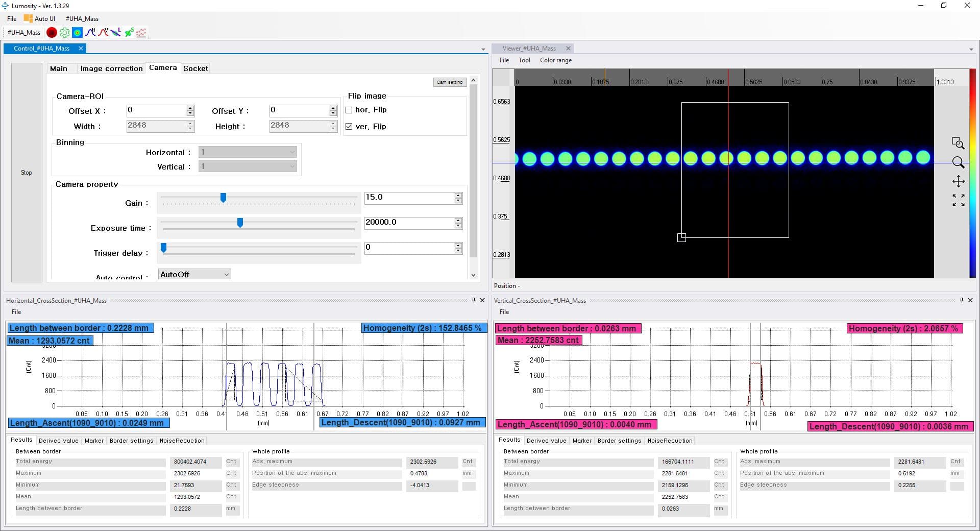Image resolution: width=980 pixels, height=531 pixels.
Task: Click the ROI rectangle corner handle in viewer
Action: 681,237
